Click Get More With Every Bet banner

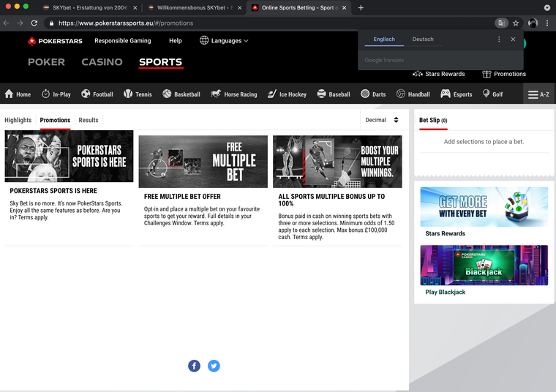(484, 207)
